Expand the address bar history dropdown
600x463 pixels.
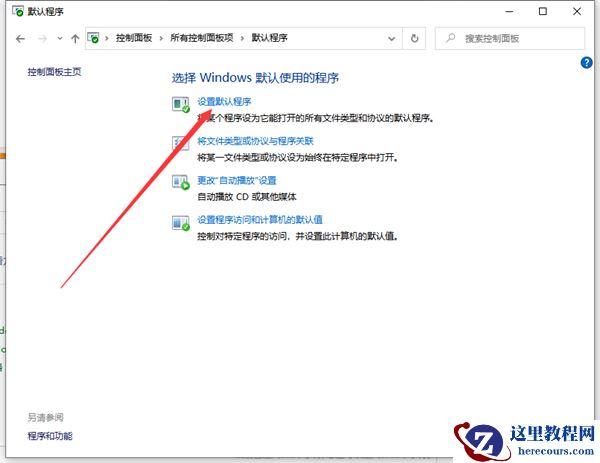391,38
